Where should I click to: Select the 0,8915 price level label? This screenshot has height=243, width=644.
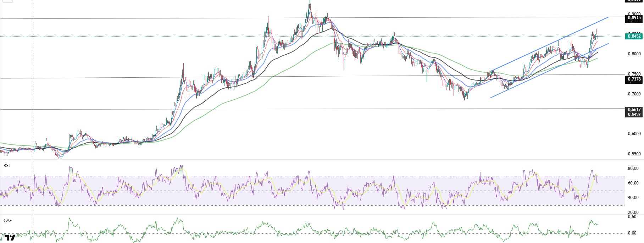click(x=634, y=18)
